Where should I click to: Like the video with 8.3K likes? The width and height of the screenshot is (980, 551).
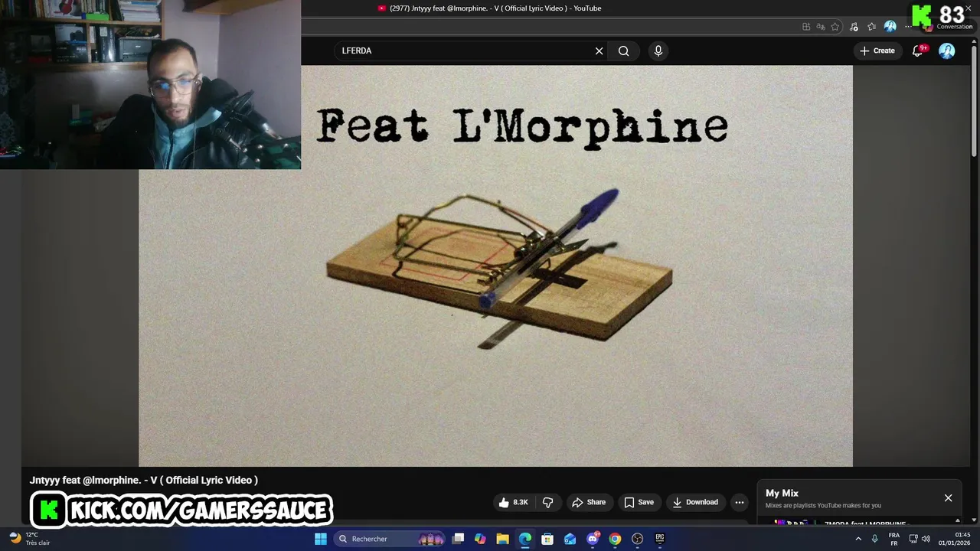coord(513,502)
